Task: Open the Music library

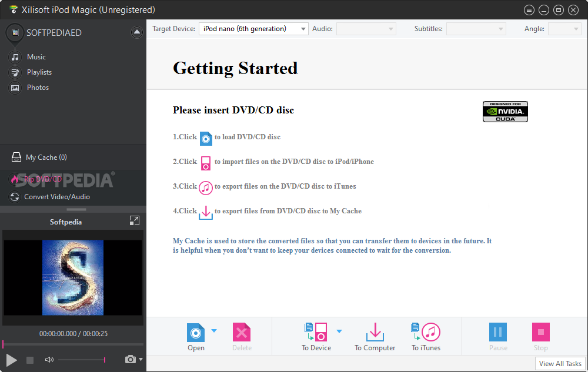Action: (36, 57)
